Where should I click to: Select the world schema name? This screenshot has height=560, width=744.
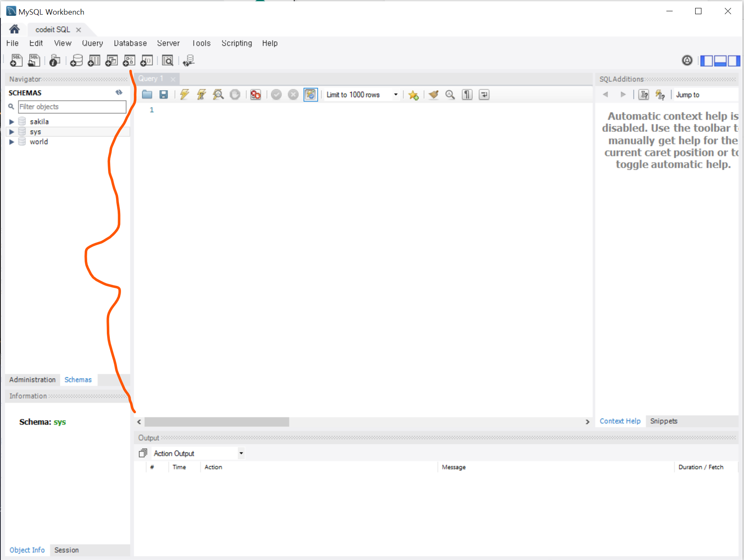pos(39,142)
